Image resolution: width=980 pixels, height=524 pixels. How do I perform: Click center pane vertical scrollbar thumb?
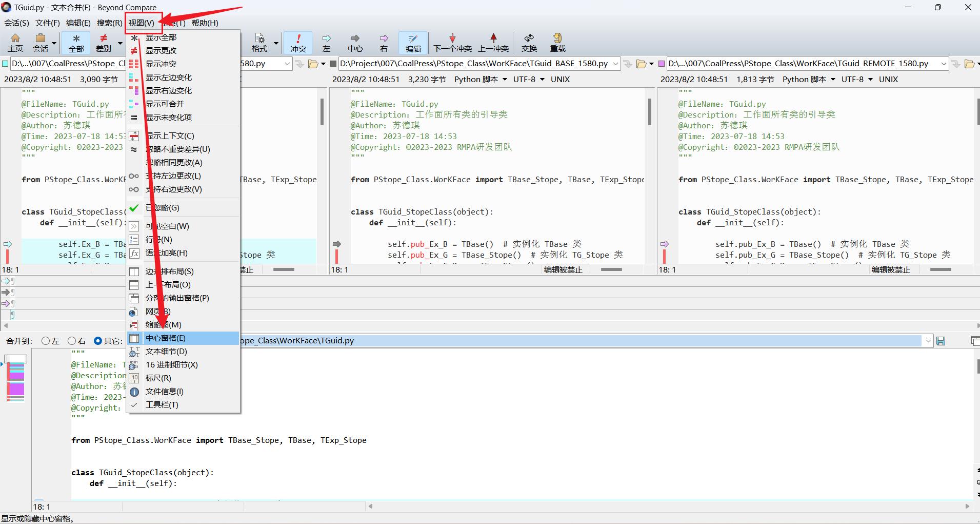tap(649, 112)
